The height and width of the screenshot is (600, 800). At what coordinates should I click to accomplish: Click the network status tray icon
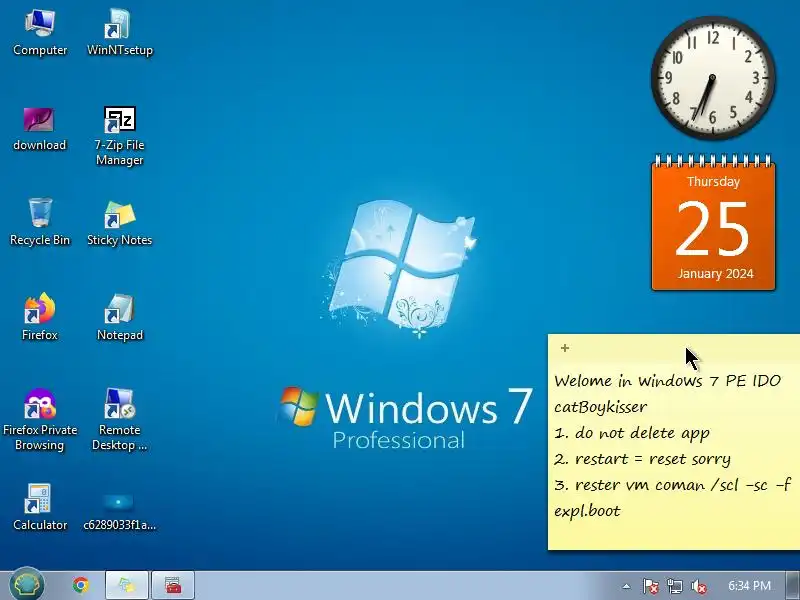(674, 586)
